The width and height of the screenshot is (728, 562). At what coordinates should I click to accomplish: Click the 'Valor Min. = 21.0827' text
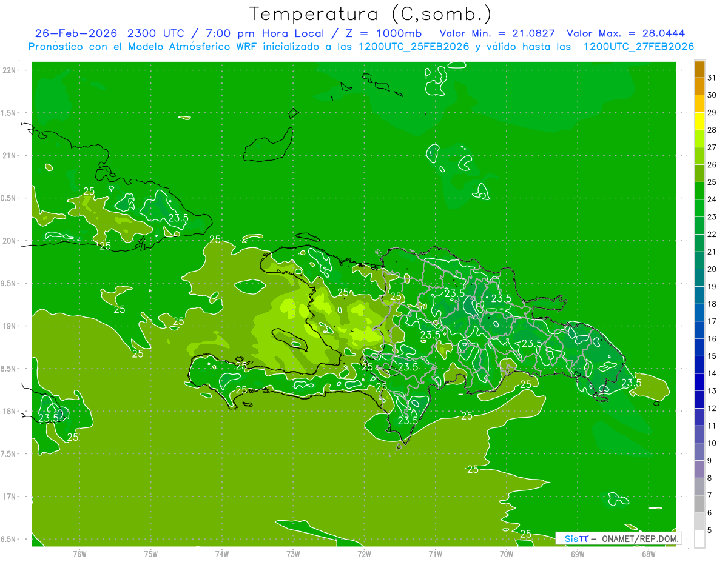[497, 33]
